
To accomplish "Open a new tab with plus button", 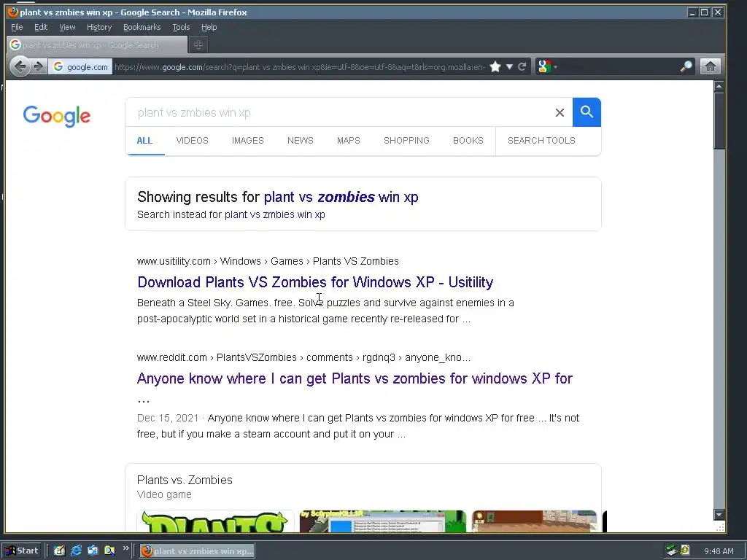I will (x=198, y=44).
